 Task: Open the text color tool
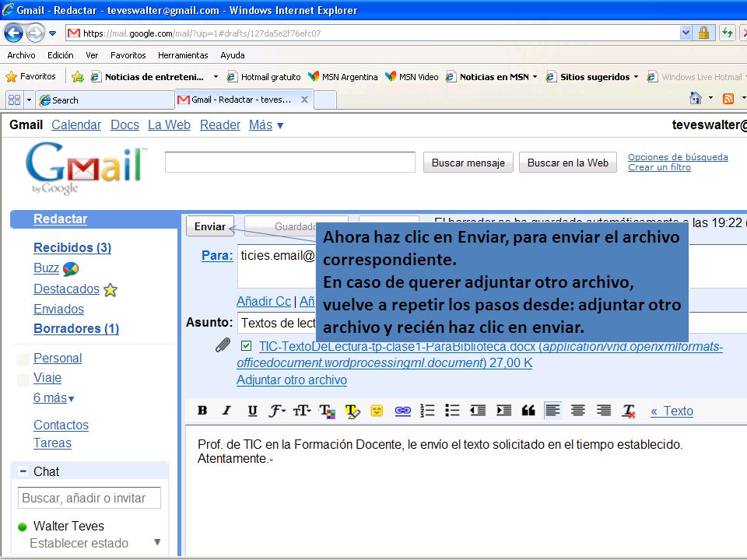coord(328,411)
